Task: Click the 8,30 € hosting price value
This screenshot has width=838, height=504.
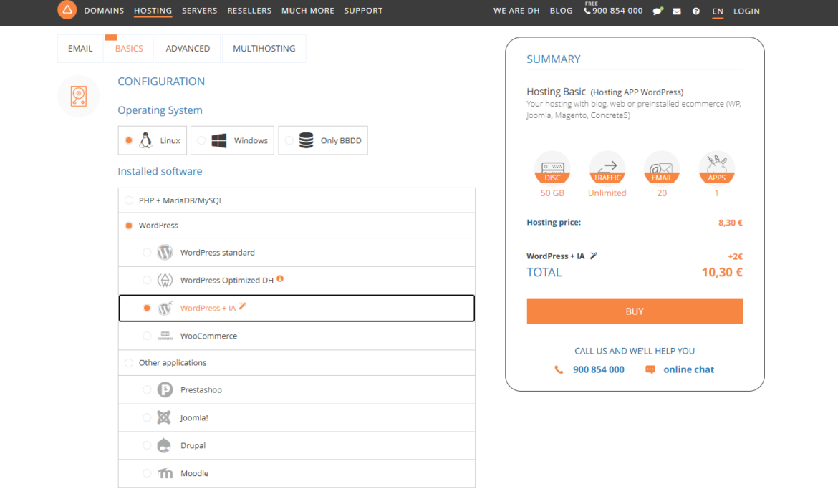Action: tap(730, 223)
